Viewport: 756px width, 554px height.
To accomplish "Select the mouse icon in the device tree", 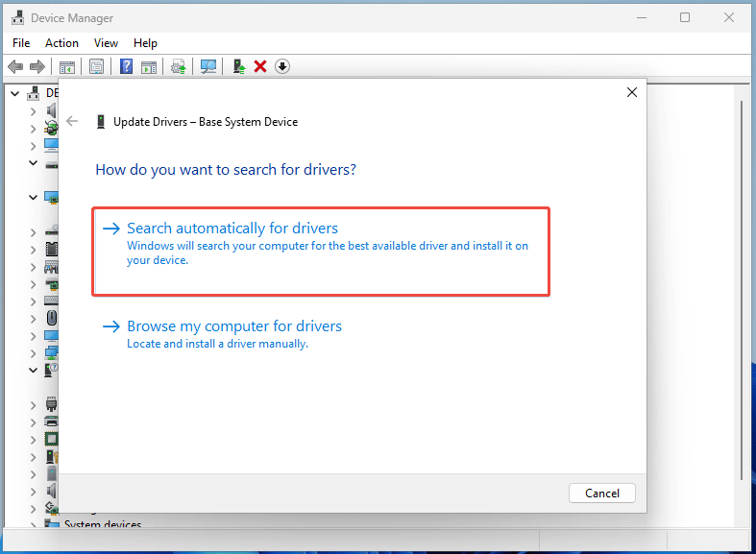I will 52,319.
